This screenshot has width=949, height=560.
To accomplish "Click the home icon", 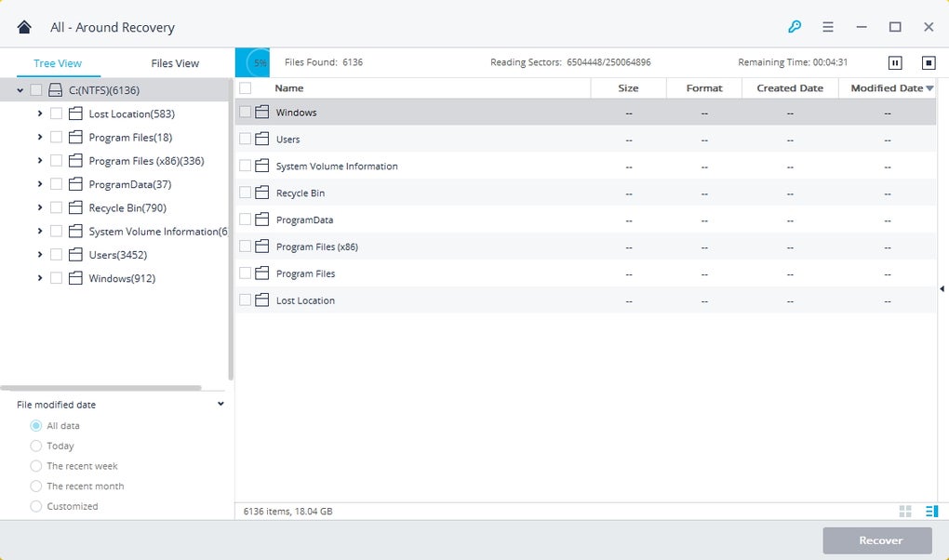I will tap(23, 27).
